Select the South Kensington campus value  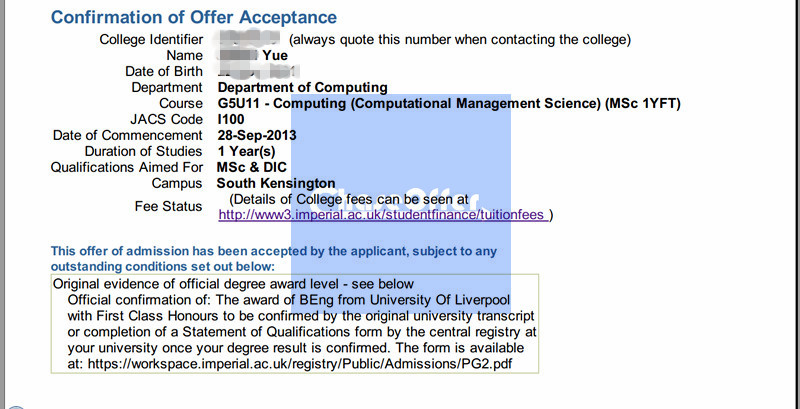(x=276, y=183)
